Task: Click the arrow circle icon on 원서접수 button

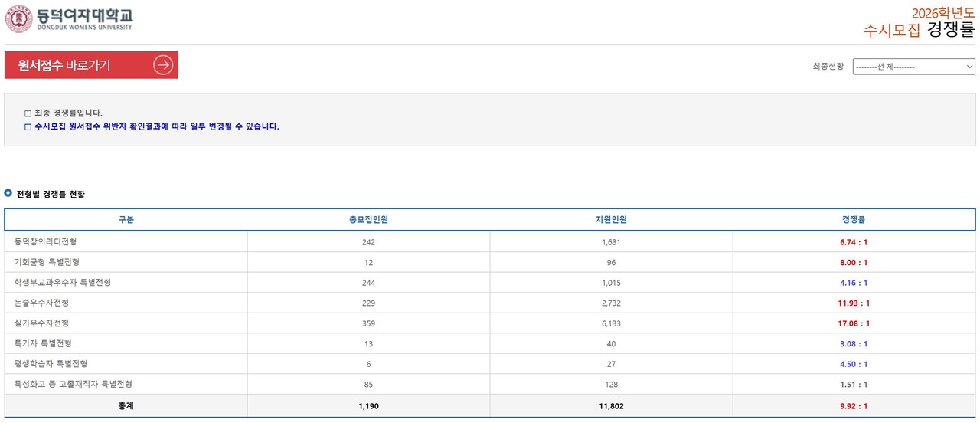Action: tap(163, 65)
